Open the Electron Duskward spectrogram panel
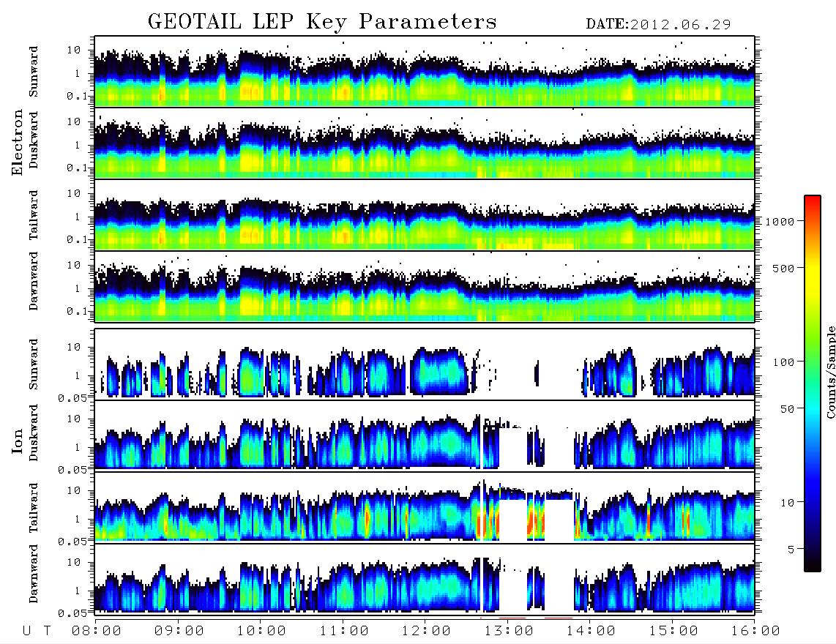This screenshot has width=836, height=644. pyautogui.click(x=425, y=143)
